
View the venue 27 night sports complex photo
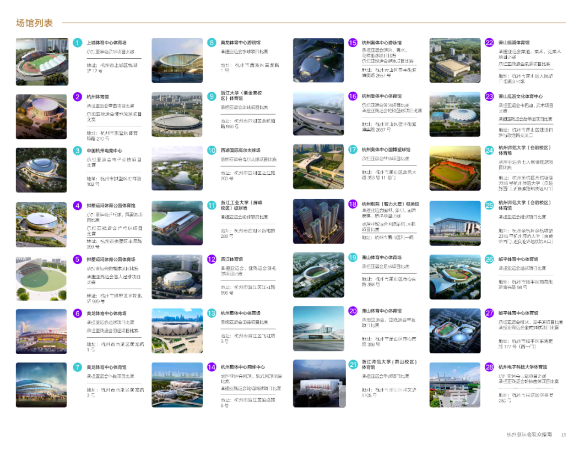tap(455, 331)
